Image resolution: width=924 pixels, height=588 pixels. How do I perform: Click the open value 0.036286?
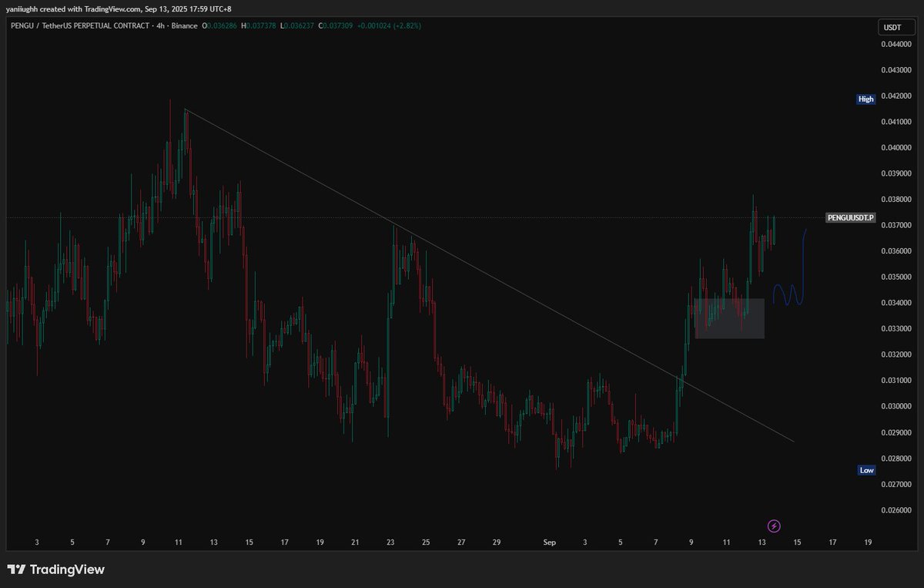pyautogui.click(x=223, y=25)
